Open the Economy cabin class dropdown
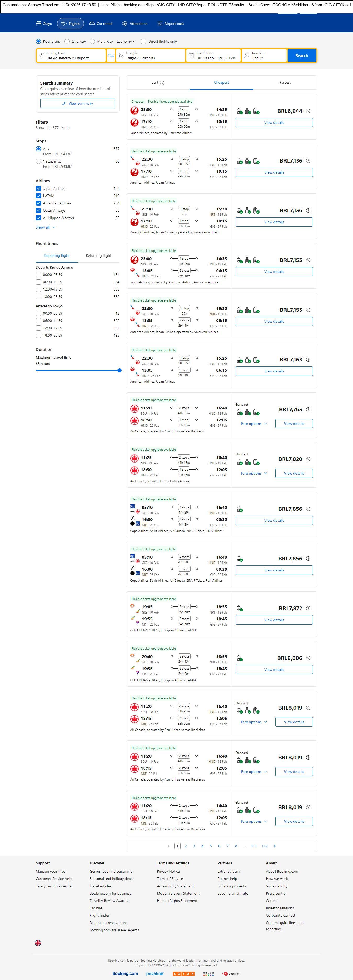Image resolution: width=353 pixels, height=980 pixels. tap(126, 41)
